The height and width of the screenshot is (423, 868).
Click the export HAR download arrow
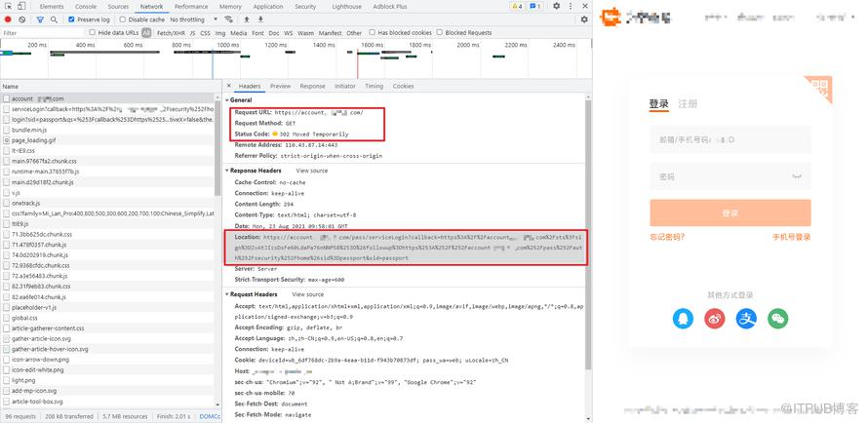pos(260,19)
